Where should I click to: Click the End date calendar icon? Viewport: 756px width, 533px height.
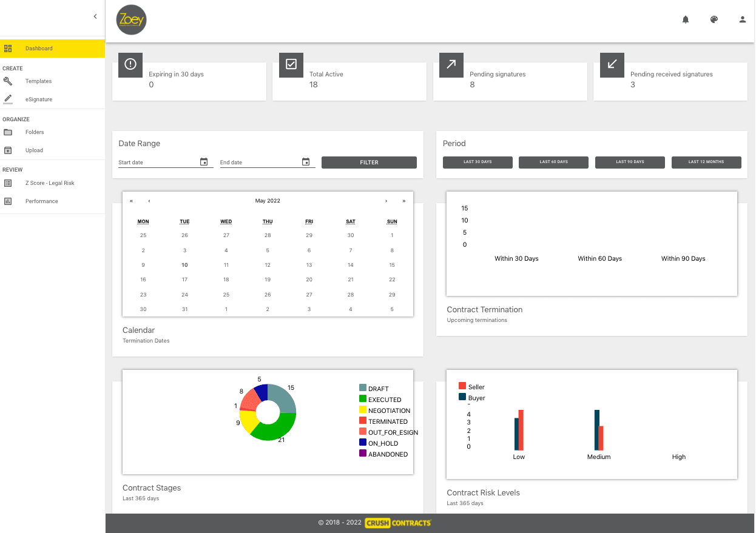coord(306,162)
